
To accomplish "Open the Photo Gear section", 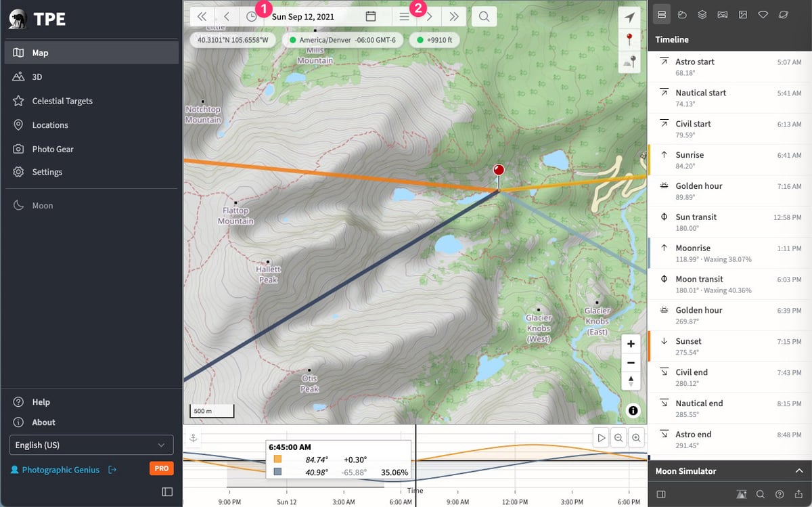I will (91, 149).
